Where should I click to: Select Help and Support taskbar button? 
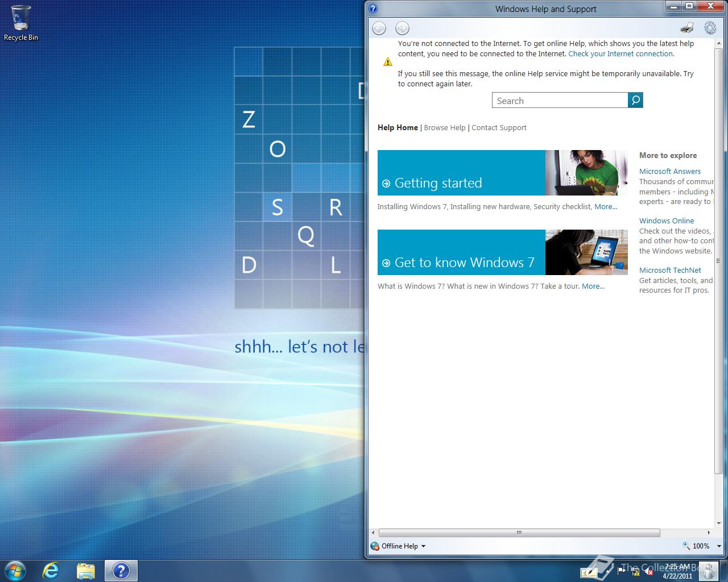[121, 571]
